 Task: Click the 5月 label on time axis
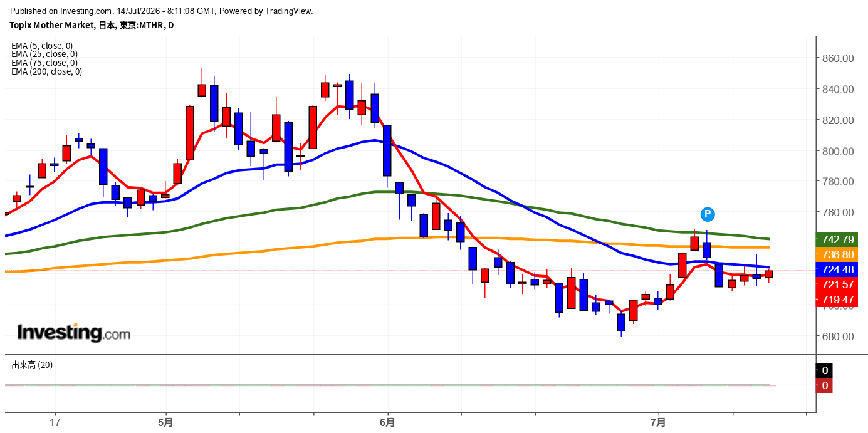pos(166,422)
